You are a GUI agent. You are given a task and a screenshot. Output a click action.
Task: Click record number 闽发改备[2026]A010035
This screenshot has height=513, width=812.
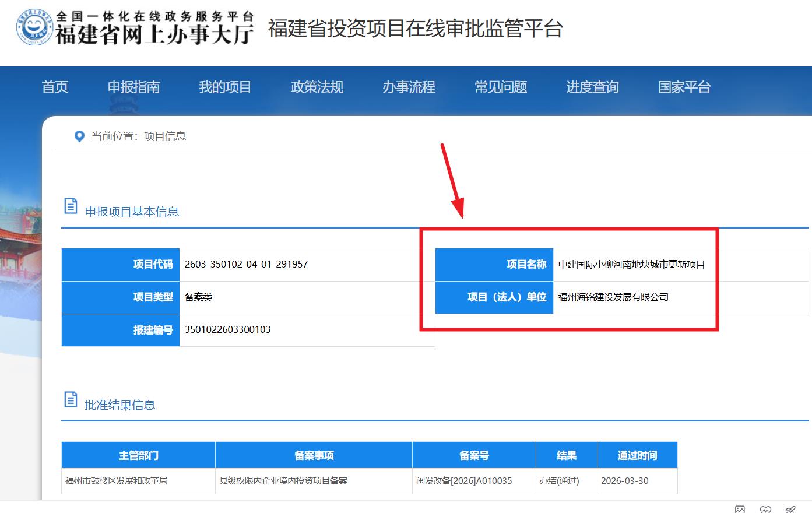464,481
